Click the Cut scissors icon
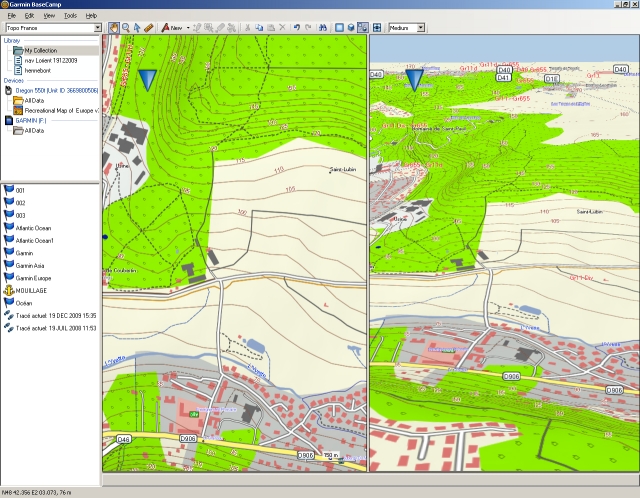The image size is (640, 498). [x=247, y=28]
